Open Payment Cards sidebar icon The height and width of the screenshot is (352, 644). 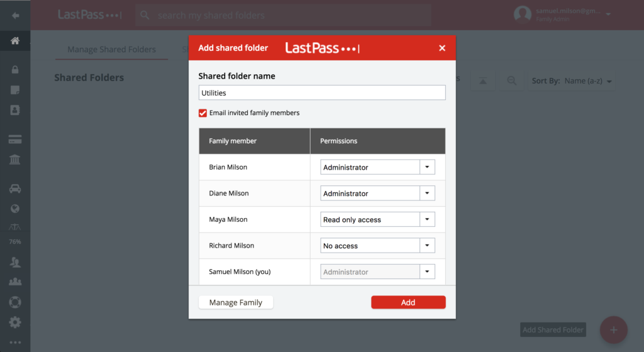[x=15, y=140]
